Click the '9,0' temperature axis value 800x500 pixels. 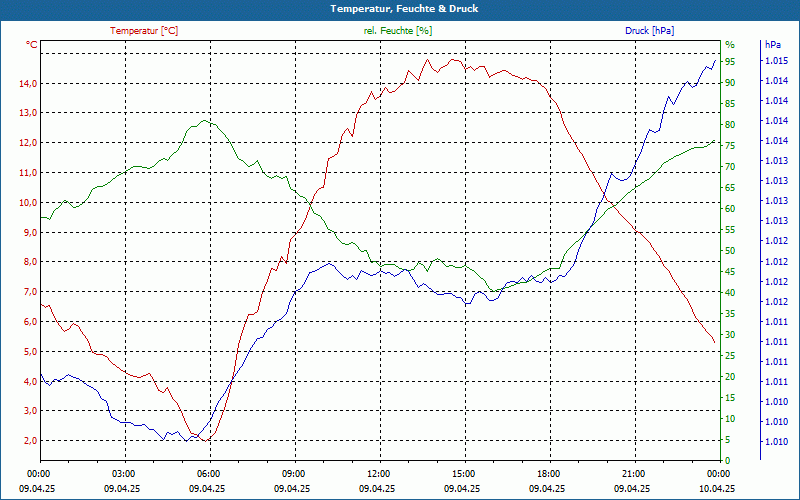pos(30,232)
